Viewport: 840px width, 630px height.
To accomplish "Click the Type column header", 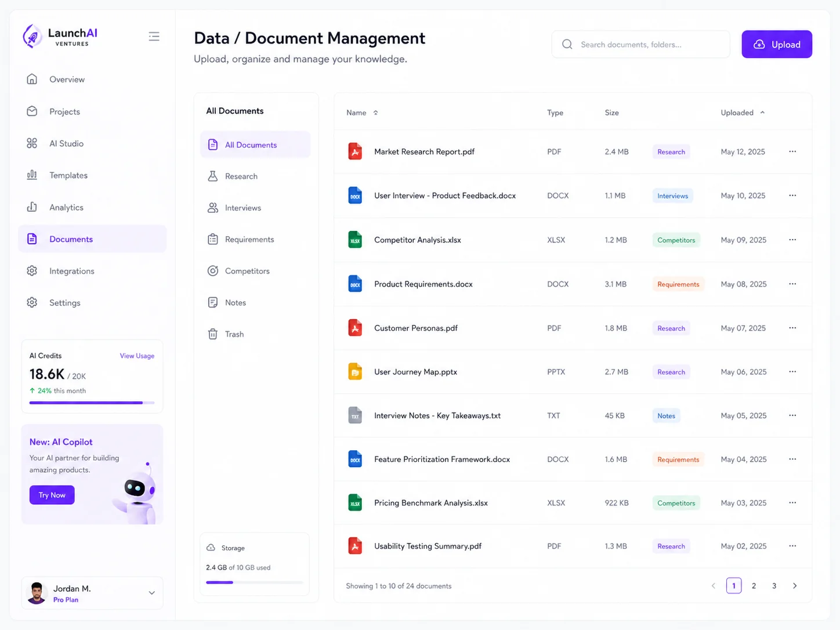I will (555, 113).
